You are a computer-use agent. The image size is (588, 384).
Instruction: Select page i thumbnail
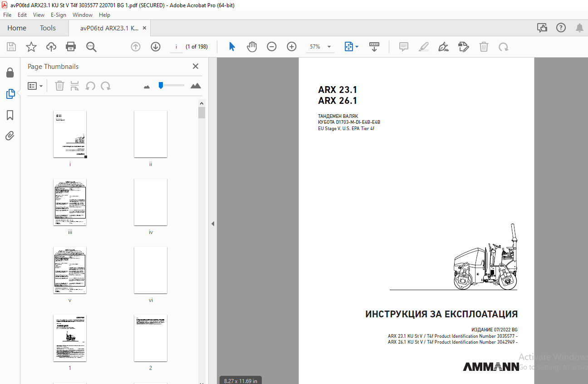[70, 134]
